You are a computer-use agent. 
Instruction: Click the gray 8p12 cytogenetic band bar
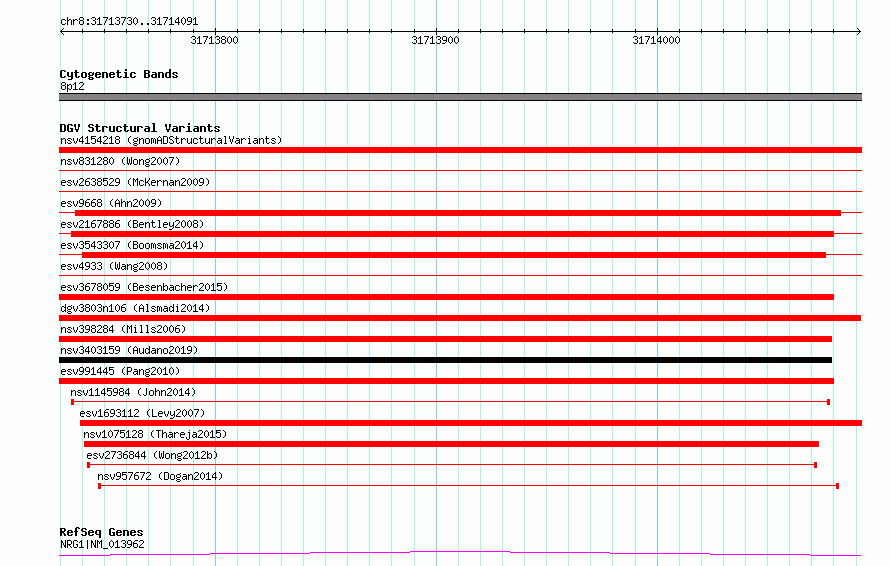coord(460,97)
